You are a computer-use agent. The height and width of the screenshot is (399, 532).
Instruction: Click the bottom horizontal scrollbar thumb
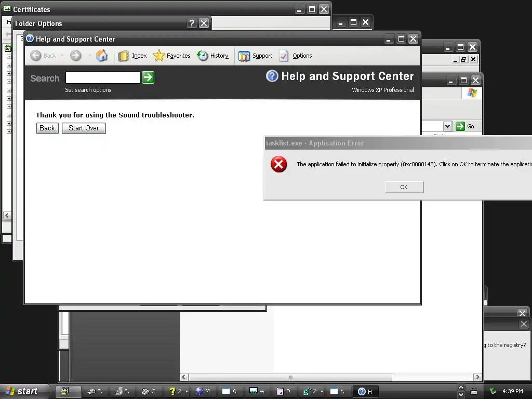tap(291, 377)
